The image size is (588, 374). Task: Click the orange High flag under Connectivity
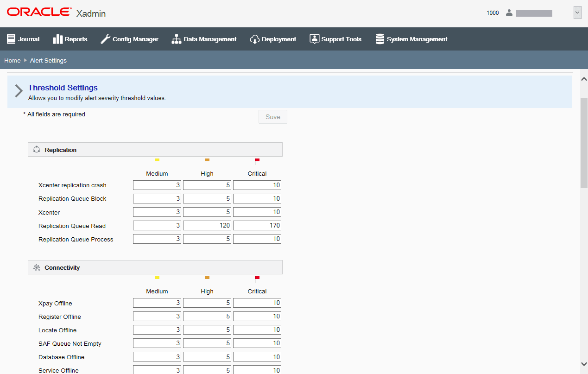pyautogui.click(x=207, y=279)
